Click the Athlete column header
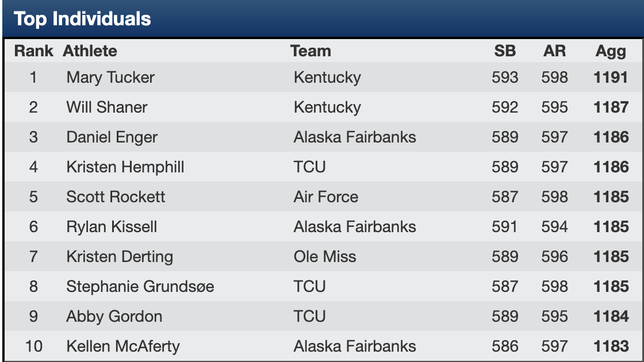Screen dimensions: 644x362 click(x=90, y=51)
